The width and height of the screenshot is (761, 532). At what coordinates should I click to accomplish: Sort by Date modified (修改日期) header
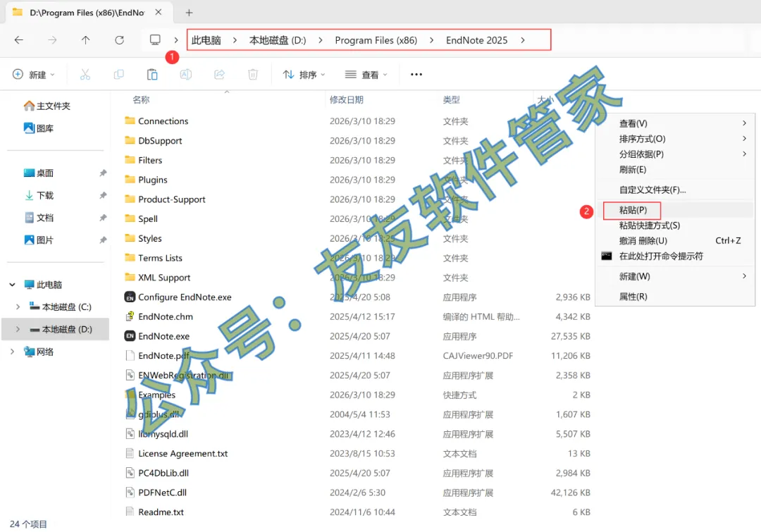[x=347, y=99]
